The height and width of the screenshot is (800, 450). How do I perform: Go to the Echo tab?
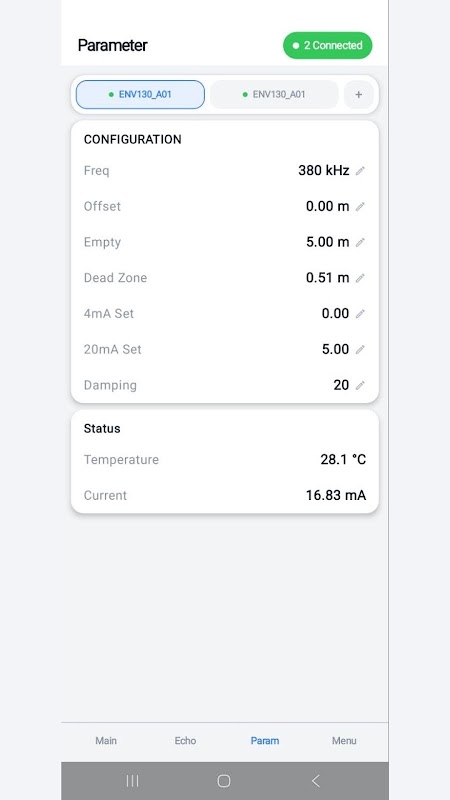185,740
